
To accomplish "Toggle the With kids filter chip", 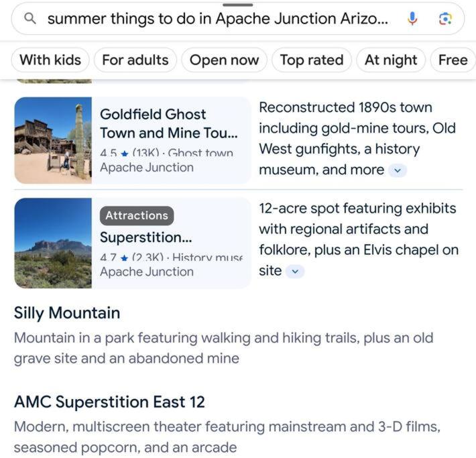I will coord(50,60).
